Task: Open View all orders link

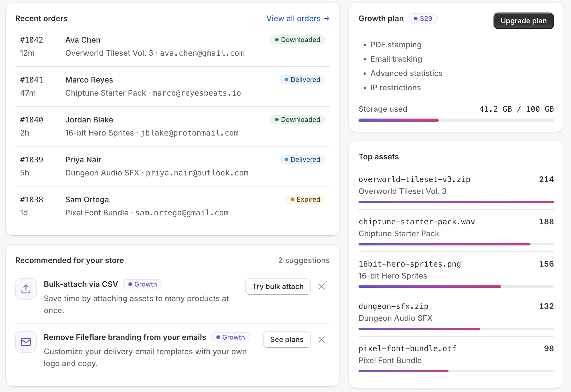Action: 298,18
